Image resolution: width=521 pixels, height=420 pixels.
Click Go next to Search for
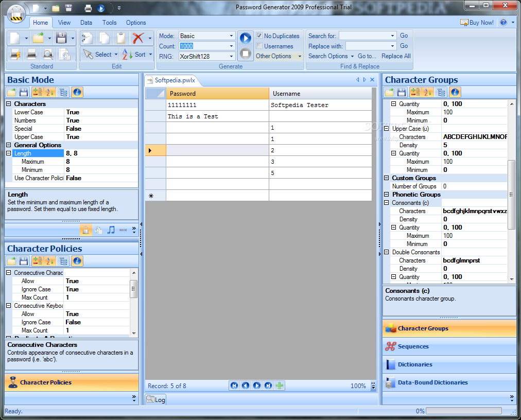(x=404, y=36)
